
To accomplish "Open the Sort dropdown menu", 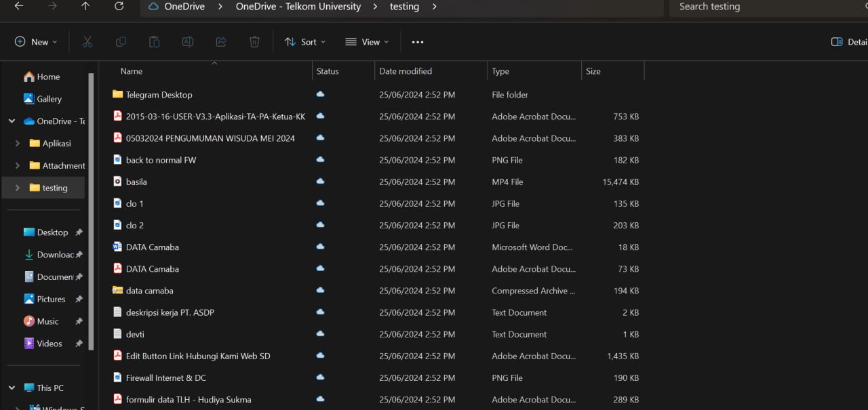I will click(304, 42).
